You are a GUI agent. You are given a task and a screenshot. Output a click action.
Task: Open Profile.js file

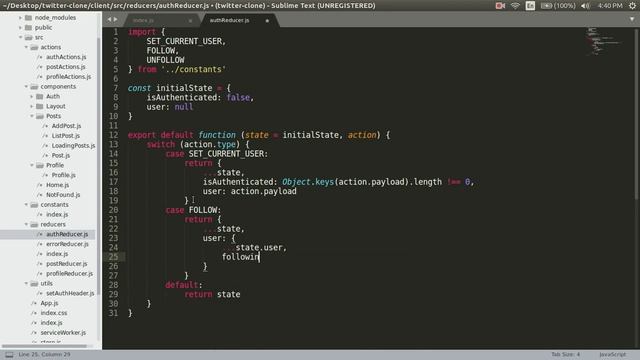pos(64,175)
